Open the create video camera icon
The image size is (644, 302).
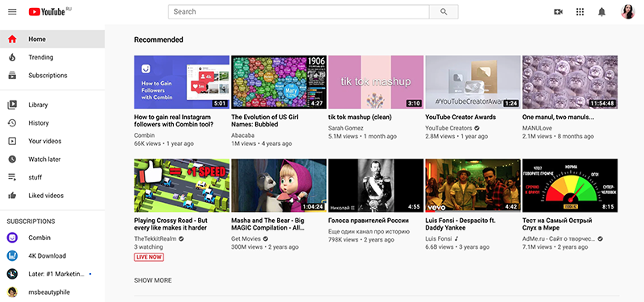(x=558, y=12)
